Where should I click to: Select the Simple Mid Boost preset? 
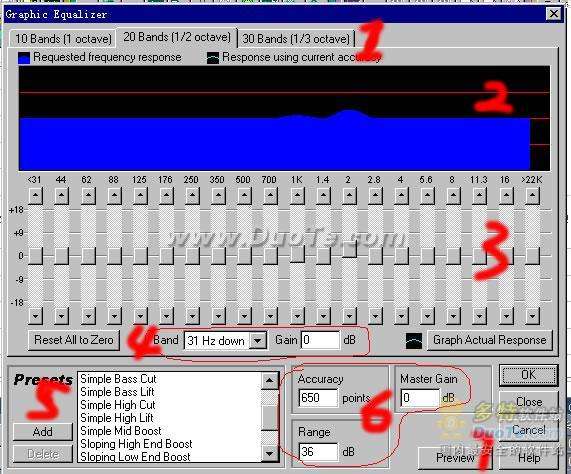click(x=121, y=431)
